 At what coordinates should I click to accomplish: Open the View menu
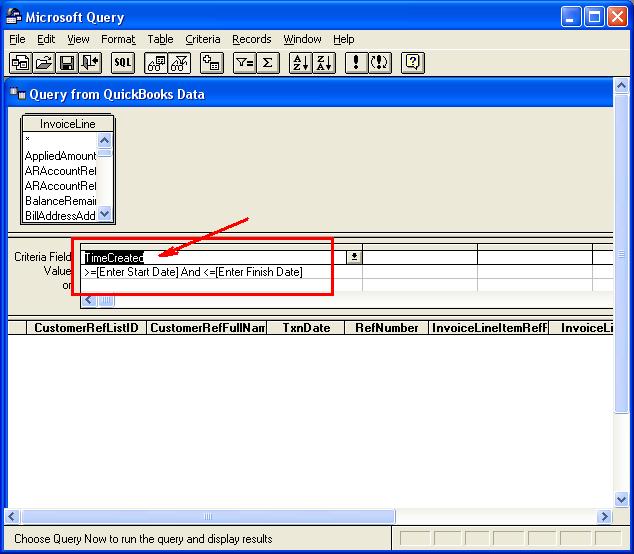(x=78, y=39)
